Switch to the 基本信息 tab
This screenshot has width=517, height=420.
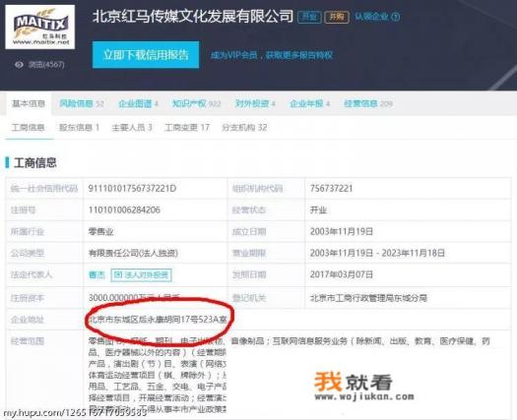click(x=29, y=103)
